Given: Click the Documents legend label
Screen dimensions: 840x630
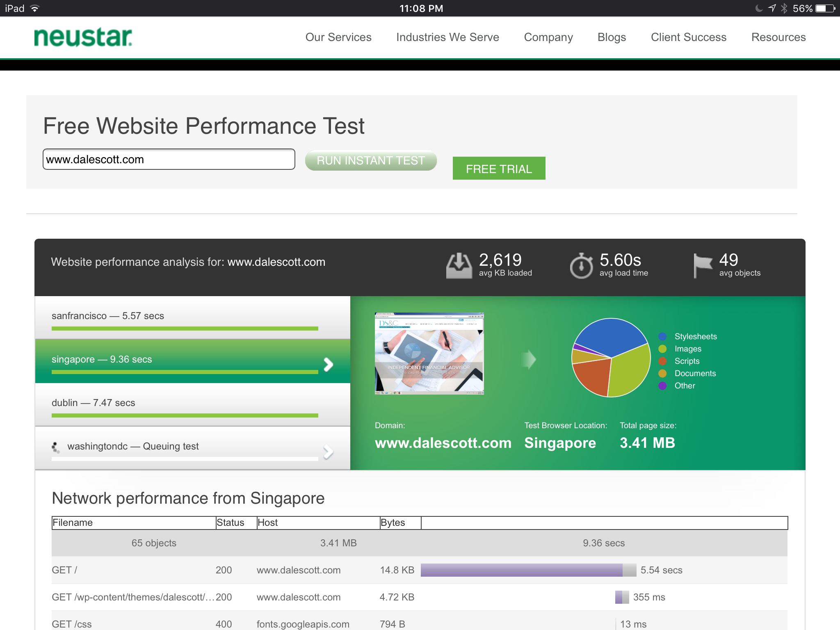Looking at the screenshot, I should (x=695, y=374).
